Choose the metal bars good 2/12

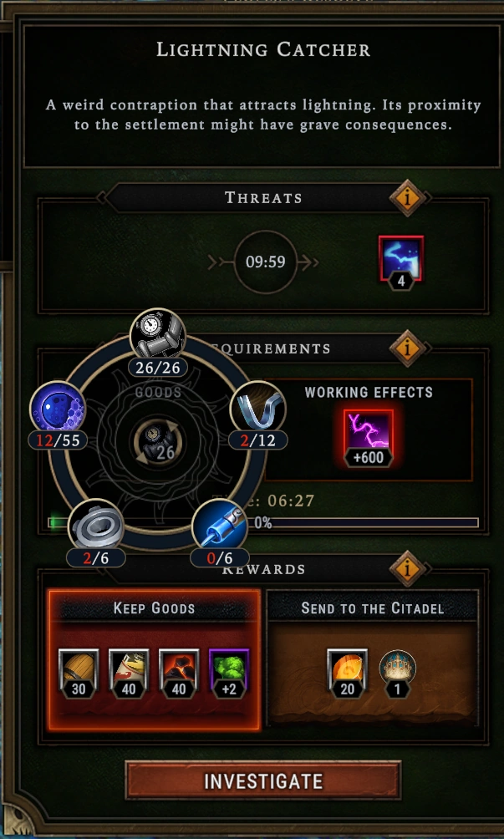tap(258, 416)
